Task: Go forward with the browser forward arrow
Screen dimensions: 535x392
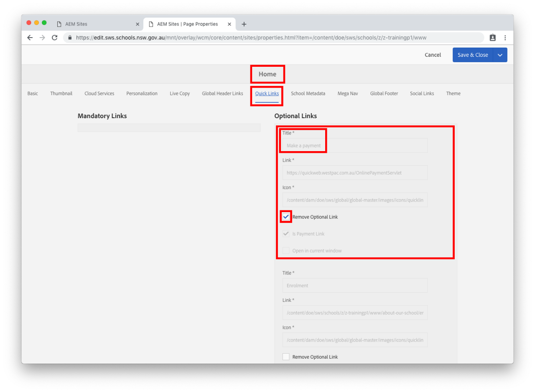Action: point(42,38)
